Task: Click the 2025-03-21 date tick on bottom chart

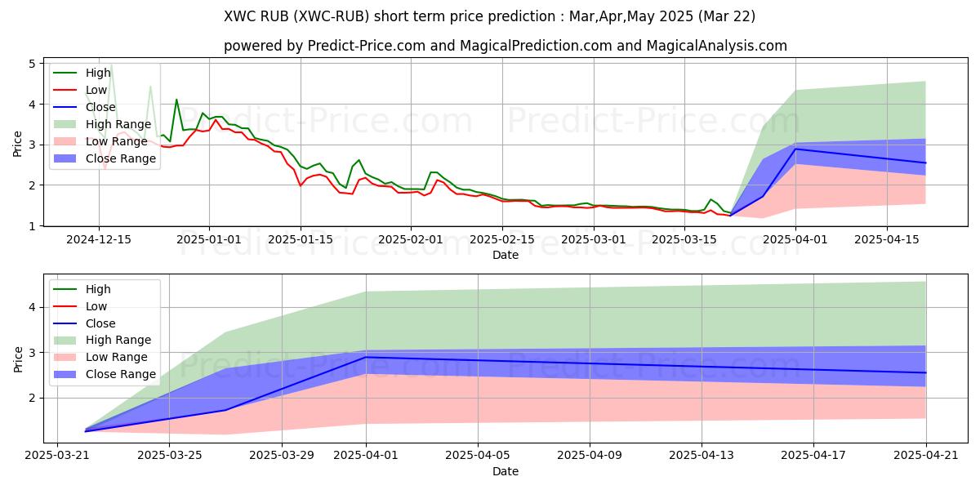Action: coord(57,457)
